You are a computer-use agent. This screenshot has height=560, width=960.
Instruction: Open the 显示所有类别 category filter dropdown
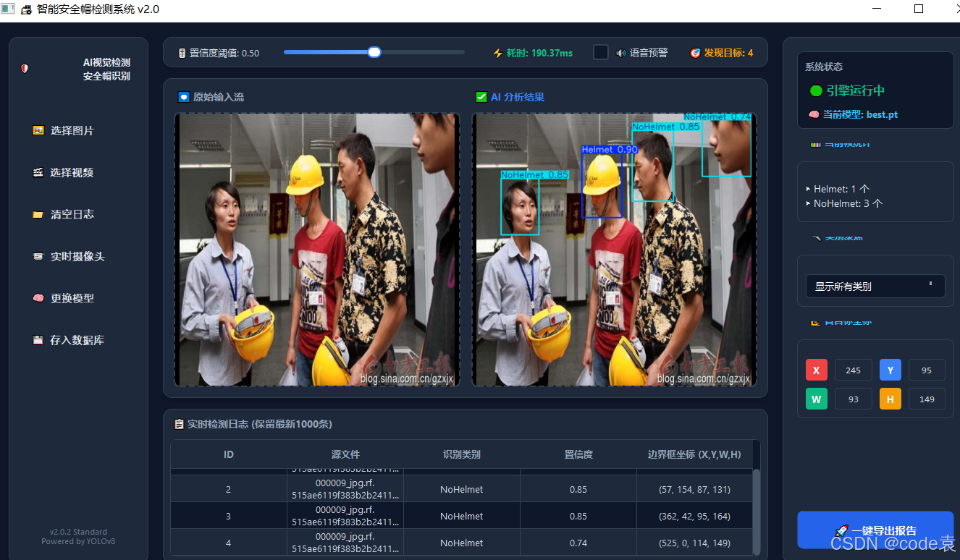[x=875, y=286]
